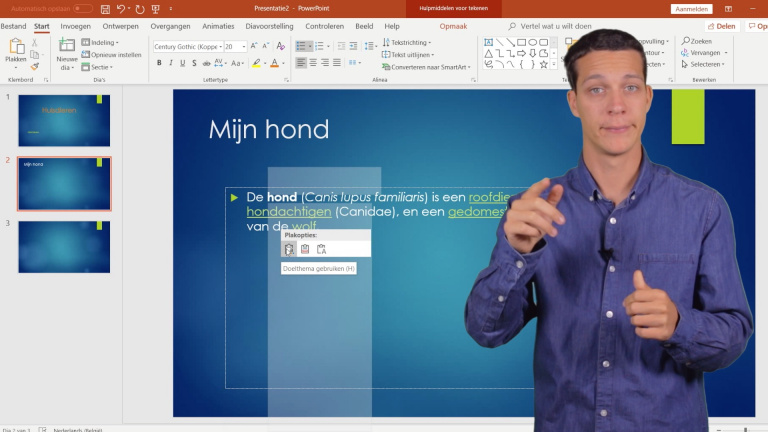Image resolution: width=768 pixels, height=432 pixels.
Task: Clear all formatting icon
Action: (x=281, y=46)
